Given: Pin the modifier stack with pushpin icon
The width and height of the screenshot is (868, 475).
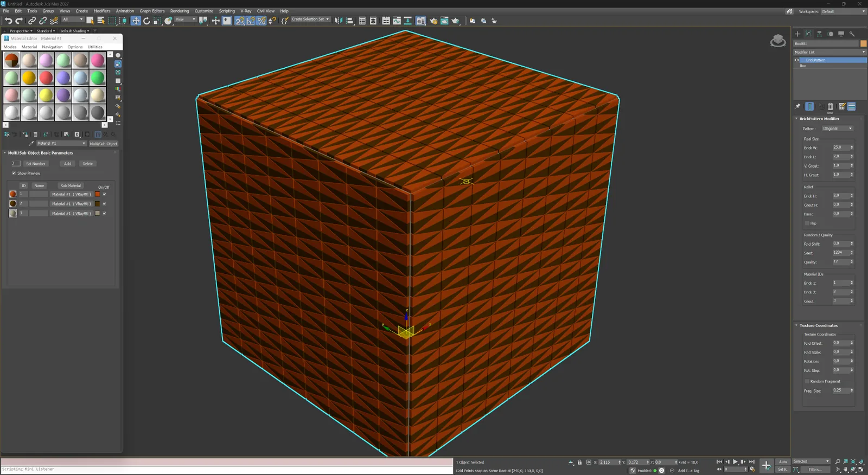Looking at the screenshot, I should click(x=797, y=106).
